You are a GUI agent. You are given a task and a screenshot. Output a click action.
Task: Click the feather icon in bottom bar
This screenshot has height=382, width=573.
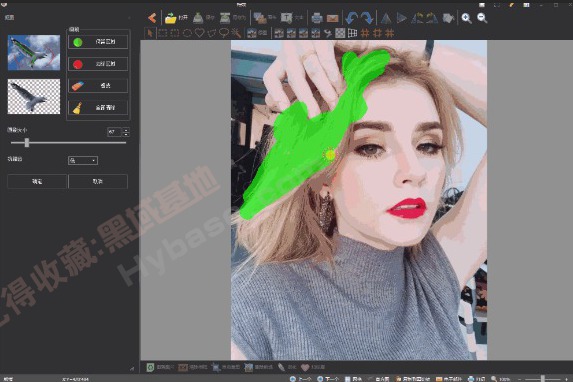[x=281, y=367]
